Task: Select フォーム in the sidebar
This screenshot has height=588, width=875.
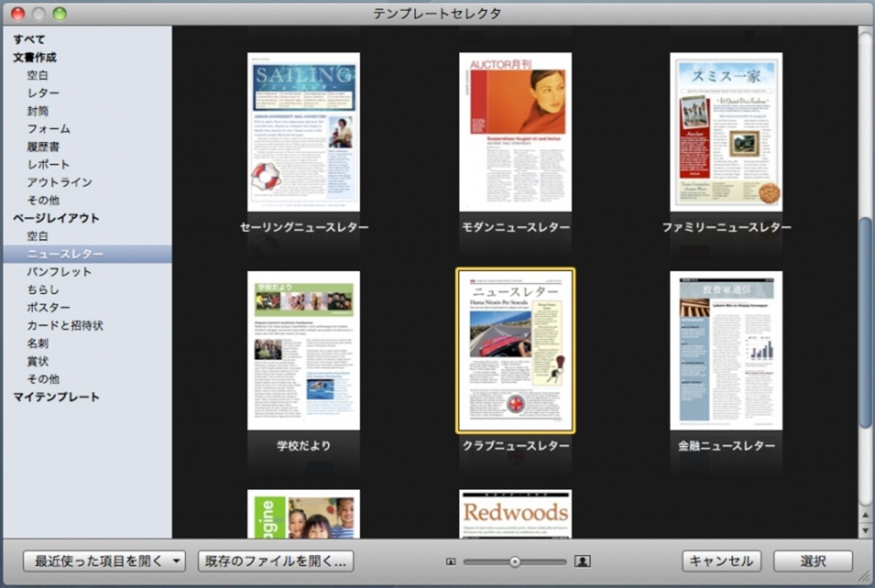Action: [49, 129]
